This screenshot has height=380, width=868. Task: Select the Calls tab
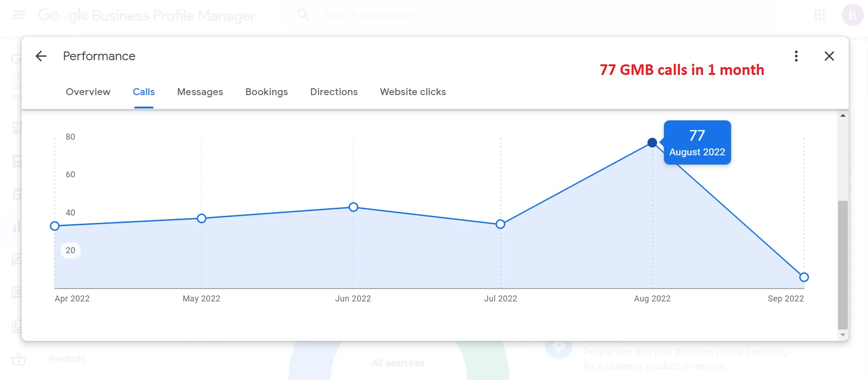[144, 92]
